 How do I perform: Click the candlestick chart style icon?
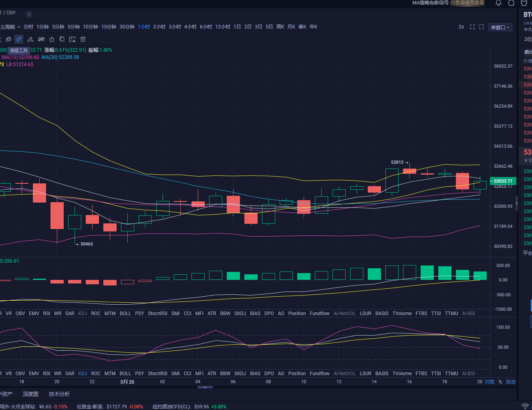click(x=41, y=39)
